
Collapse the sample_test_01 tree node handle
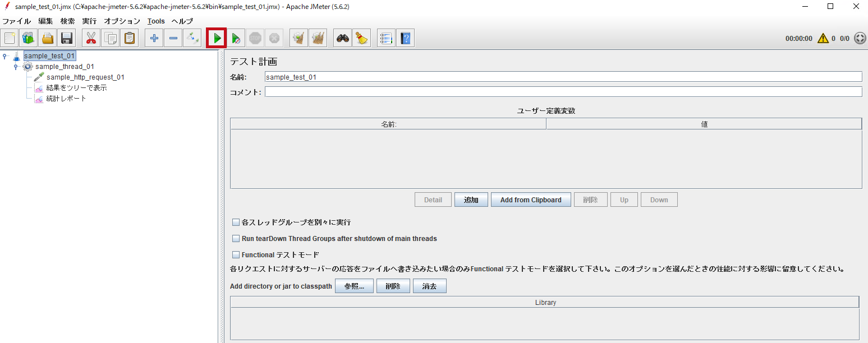point(5,56)
